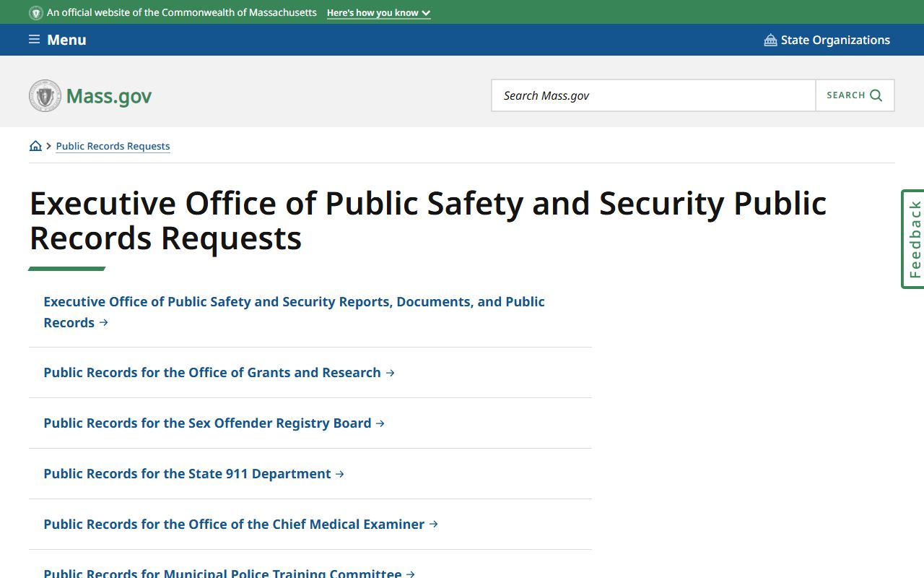This screenshot has height=578, width=924.
Task: Click the Massachusetts seal icon in top banner
Action: click(36, 13)
